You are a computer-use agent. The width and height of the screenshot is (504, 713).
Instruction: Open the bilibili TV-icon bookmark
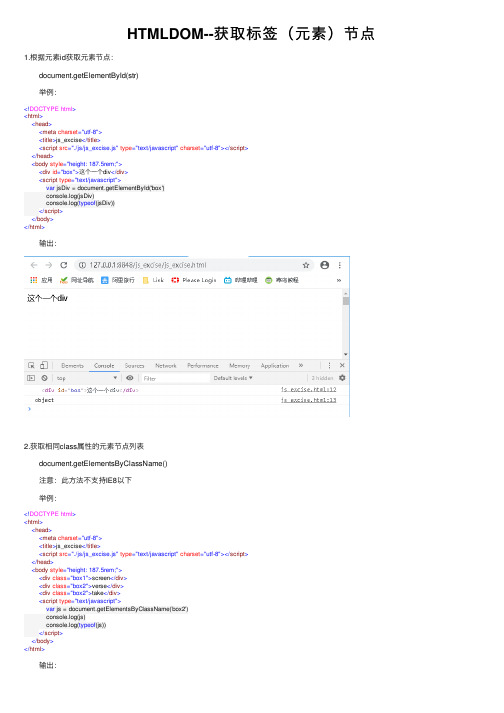(x=241, y=280)
